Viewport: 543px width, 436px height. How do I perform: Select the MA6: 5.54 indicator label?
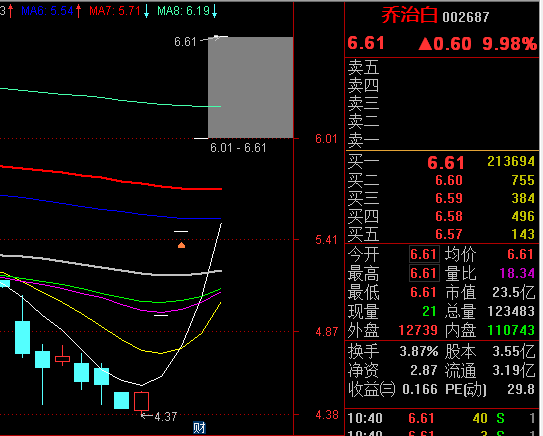click(x=47, y=11)
